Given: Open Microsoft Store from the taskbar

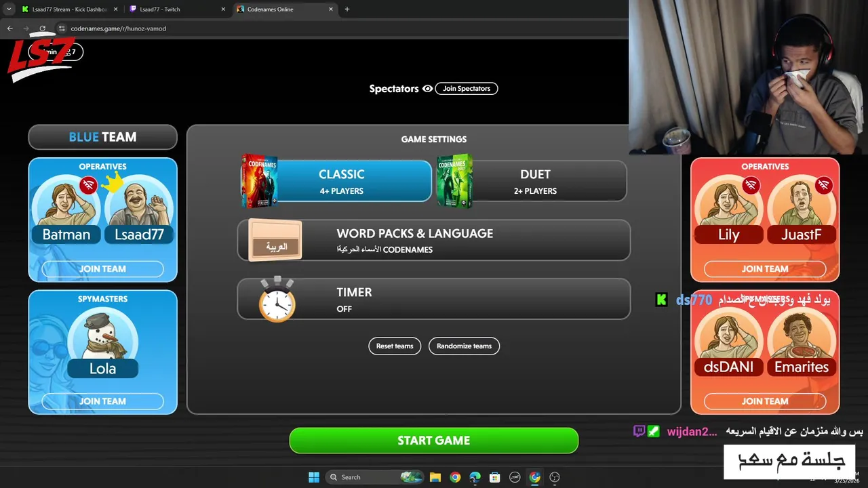Looking at the screenshot, I should tap(495, 477).
